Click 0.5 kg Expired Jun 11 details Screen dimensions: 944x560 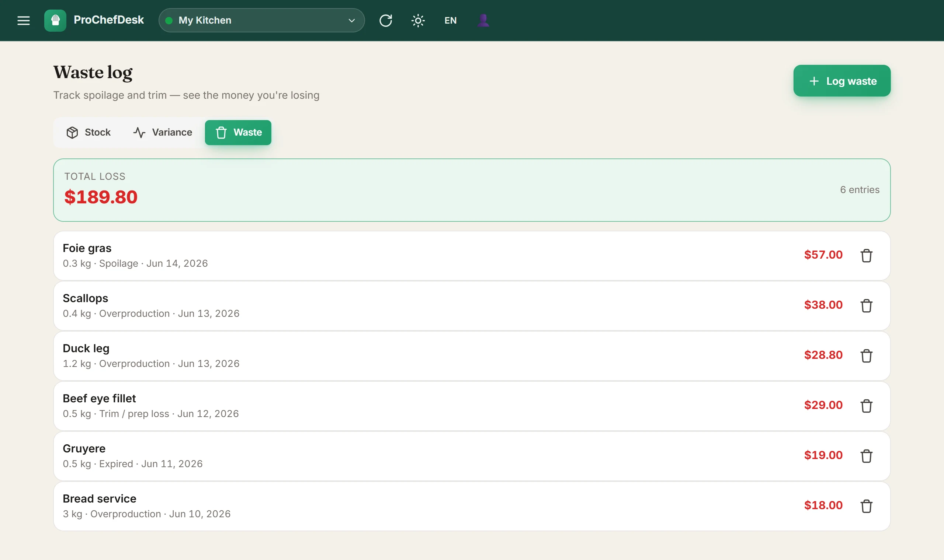point(132,464)
